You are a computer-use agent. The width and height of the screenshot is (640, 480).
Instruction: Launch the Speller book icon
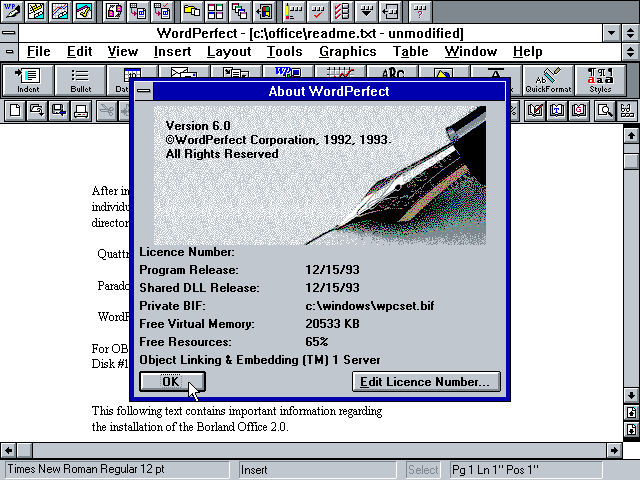[x=536, y=111]
